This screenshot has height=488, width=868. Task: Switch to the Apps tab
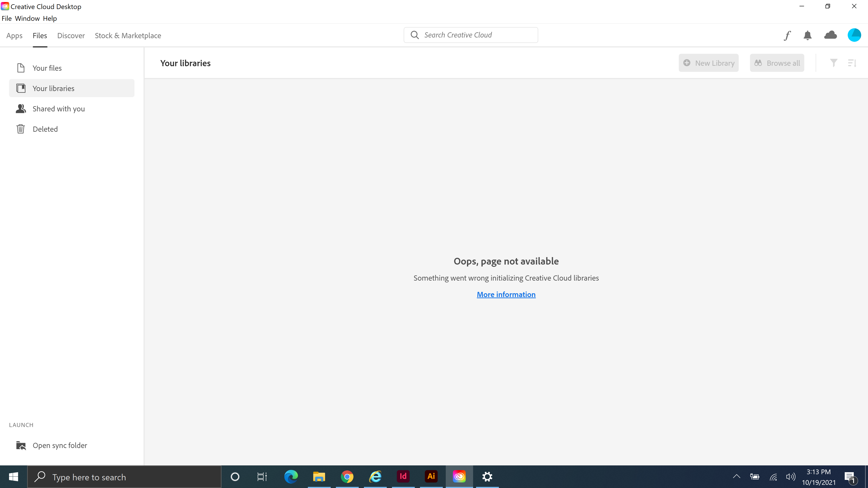coord(14,35)
